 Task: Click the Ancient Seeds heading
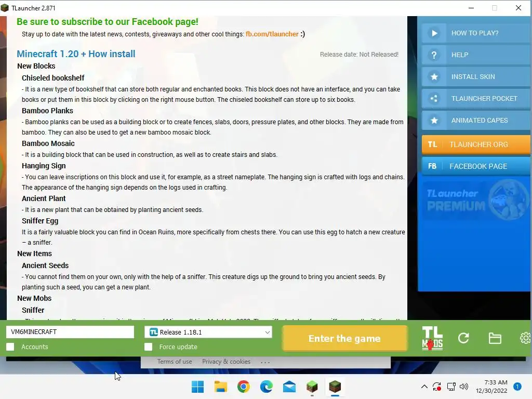[x=45, y=265]
